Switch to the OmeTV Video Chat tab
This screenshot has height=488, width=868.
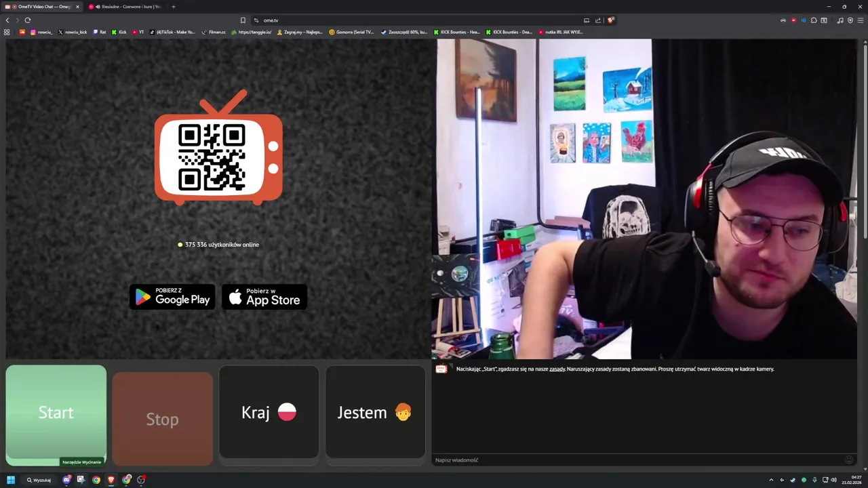42,7
